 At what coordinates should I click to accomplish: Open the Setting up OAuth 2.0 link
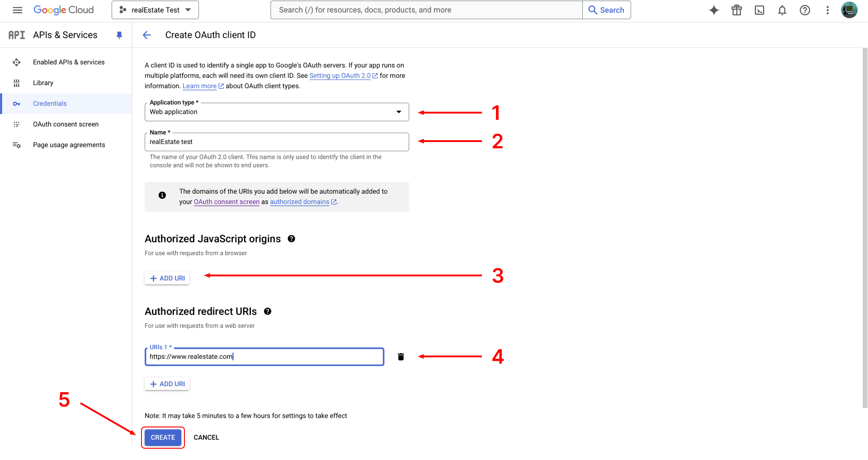[340, 76]
